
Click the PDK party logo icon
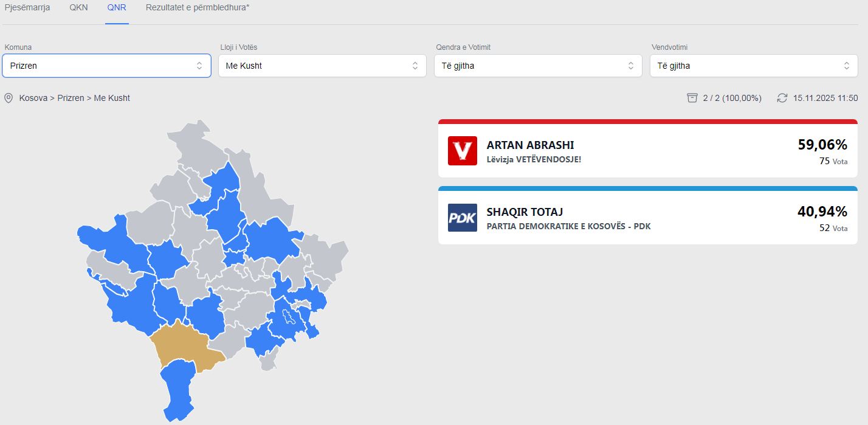pyautogui.click(x=462, y=218)
